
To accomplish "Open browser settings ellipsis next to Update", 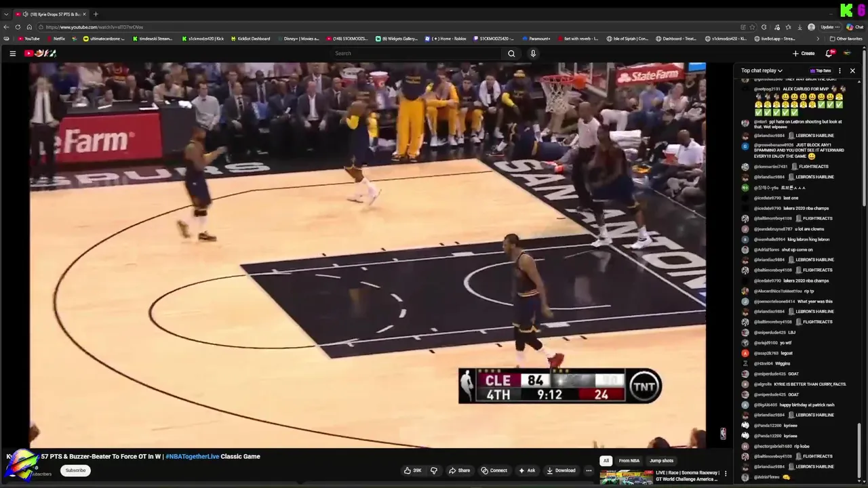I will 837,27.
